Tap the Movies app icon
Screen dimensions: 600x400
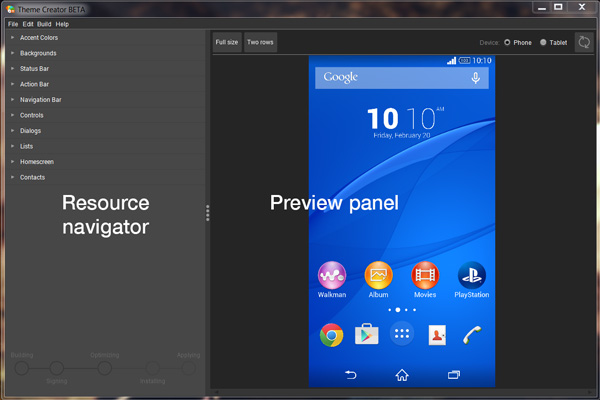tap(425, 274)
